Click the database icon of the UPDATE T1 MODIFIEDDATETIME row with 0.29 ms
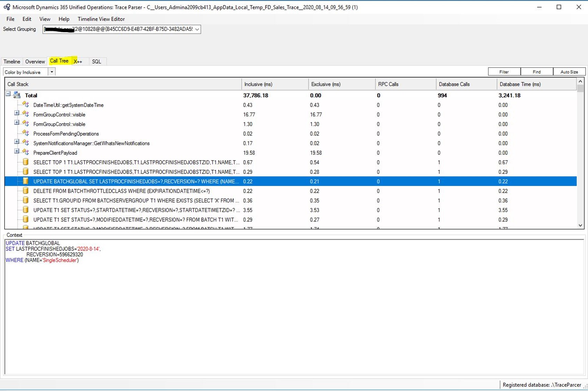Viewport: 588px width, 391px height. click(x=25, y=219)
